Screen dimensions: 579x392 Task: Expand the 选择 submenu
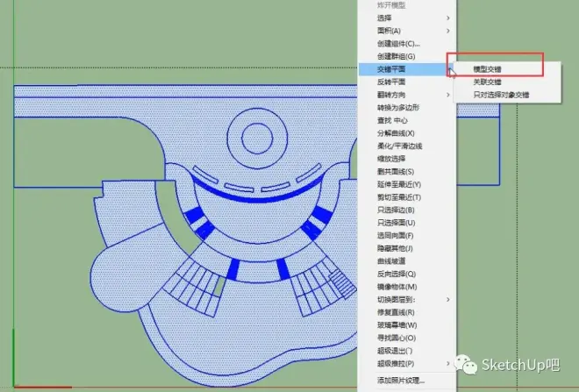tap(407, 18)
